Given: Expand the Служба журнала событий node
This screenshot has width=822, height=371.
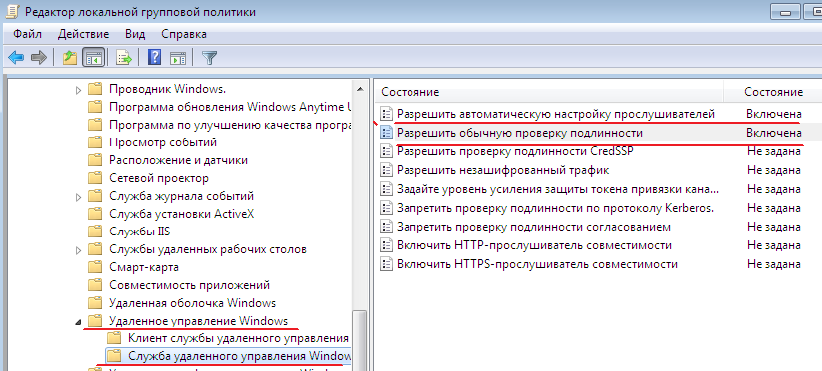Looking at the screenshot, I should 79,198.
